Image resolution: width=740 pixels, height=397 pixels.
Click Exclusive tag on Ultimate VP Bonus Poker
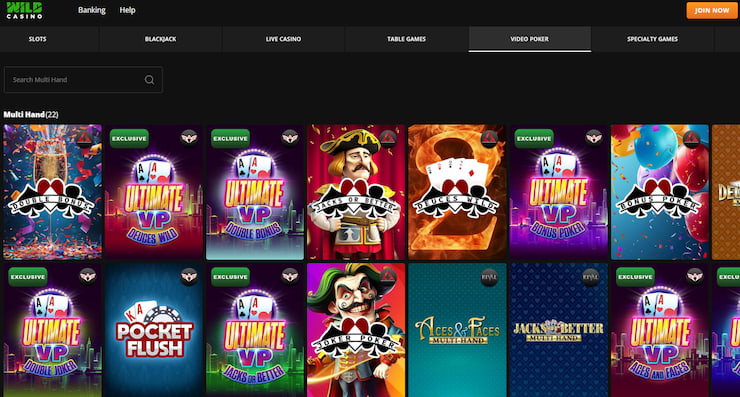click(x=534, y=138)
